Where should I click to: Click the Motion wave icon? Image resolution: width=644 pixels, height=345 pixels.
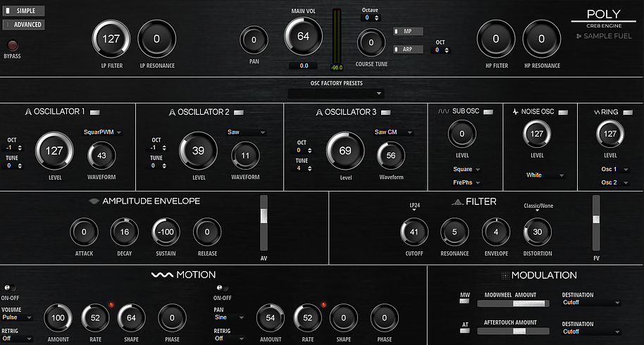point(162,275)
